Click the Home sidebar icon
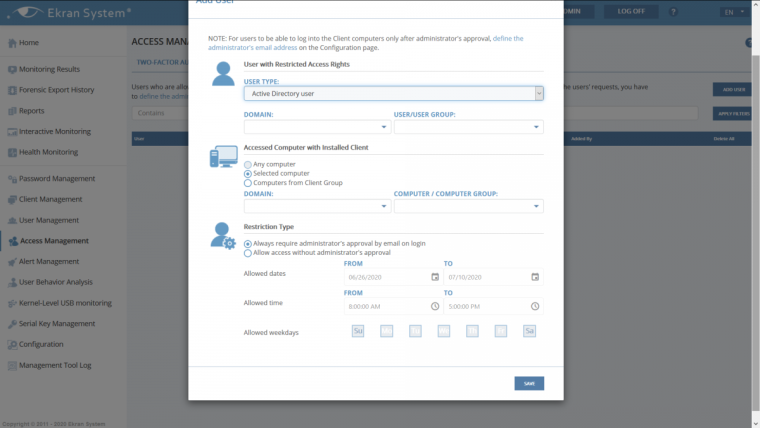This screenshot has height=428, width=760. click(11, 43)
